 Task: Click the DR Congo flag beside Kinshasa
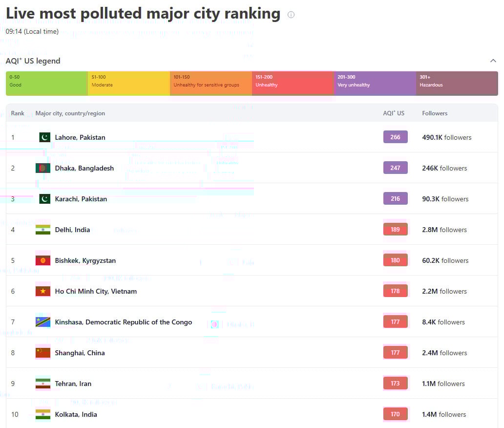[x=43, y=322]
